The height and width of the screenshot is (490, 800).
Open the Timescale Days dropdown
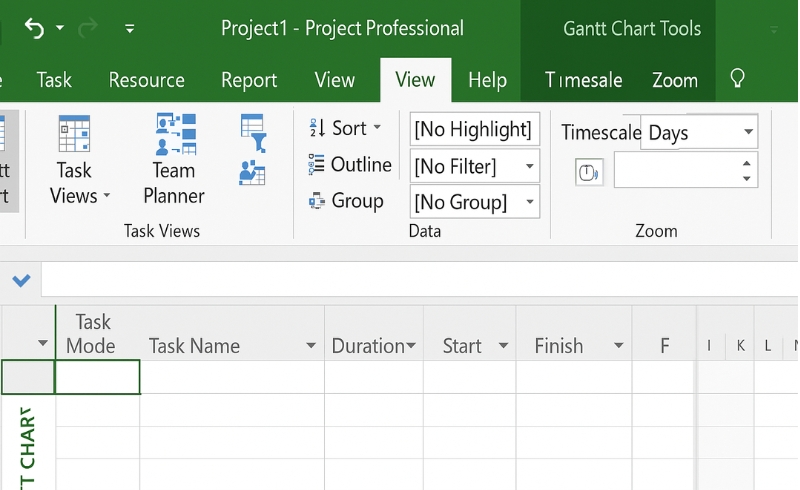(748, 132)
